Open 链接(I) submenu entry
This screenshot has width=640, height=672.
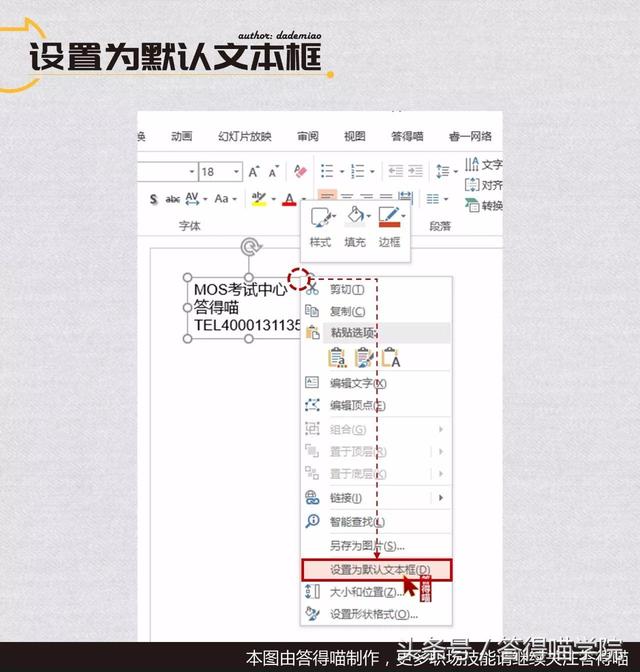(376, 498)
